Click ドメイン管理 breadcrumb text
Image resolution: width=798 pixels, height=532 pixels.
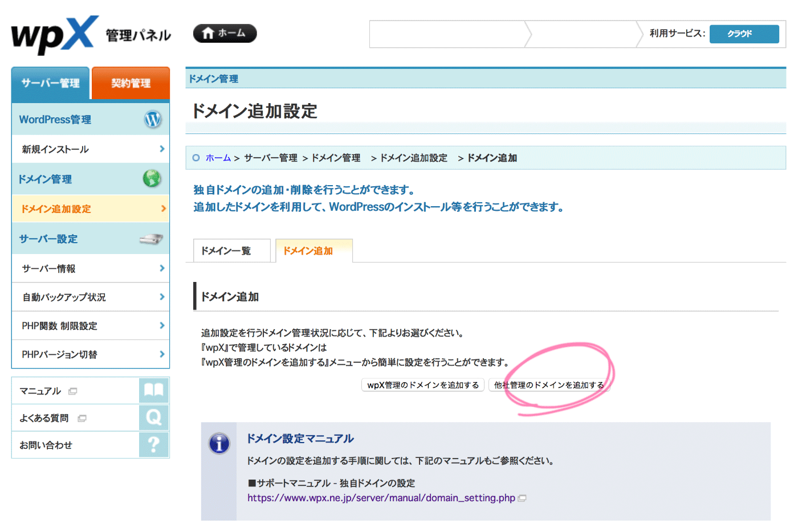point(336,158)
